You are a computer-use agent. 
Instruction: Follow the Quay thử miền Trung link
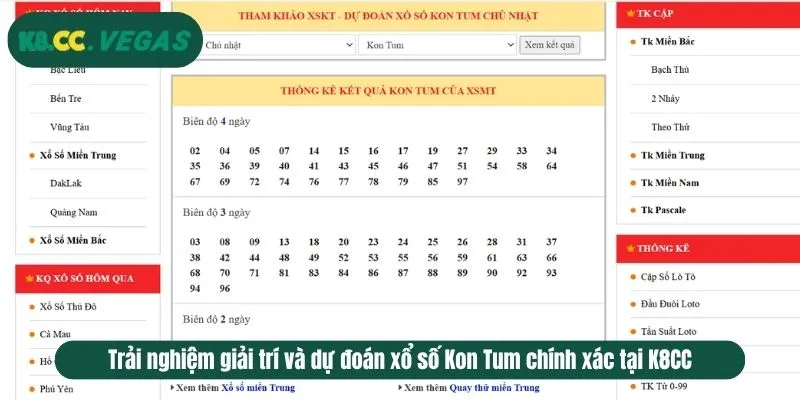click(x=494, y=388)
